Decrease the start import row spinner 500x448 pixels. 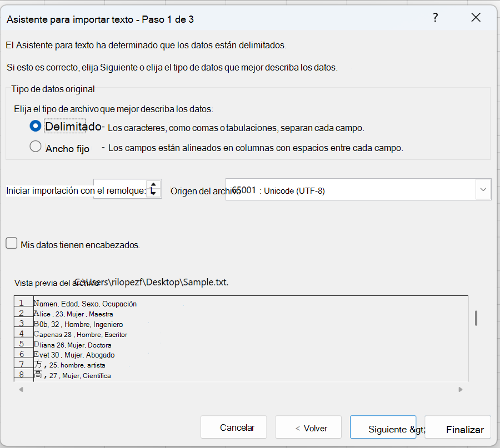point(153,193)
